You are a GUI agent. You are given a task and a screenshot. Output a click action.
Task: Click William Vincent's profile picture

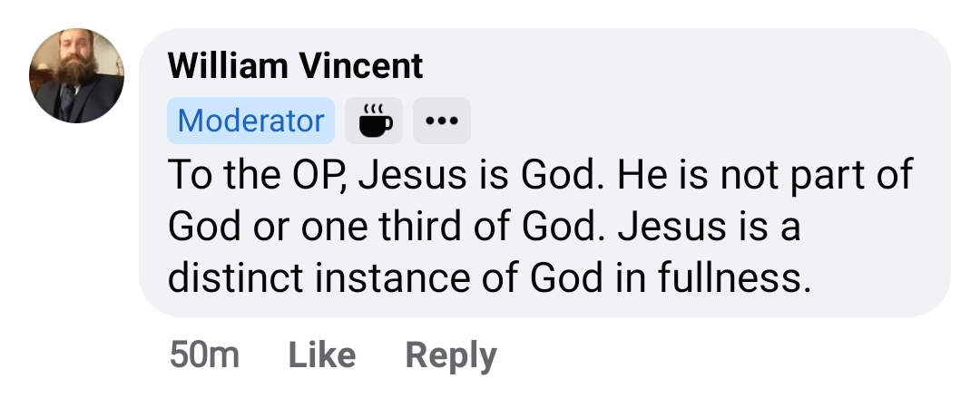point(76,76)
